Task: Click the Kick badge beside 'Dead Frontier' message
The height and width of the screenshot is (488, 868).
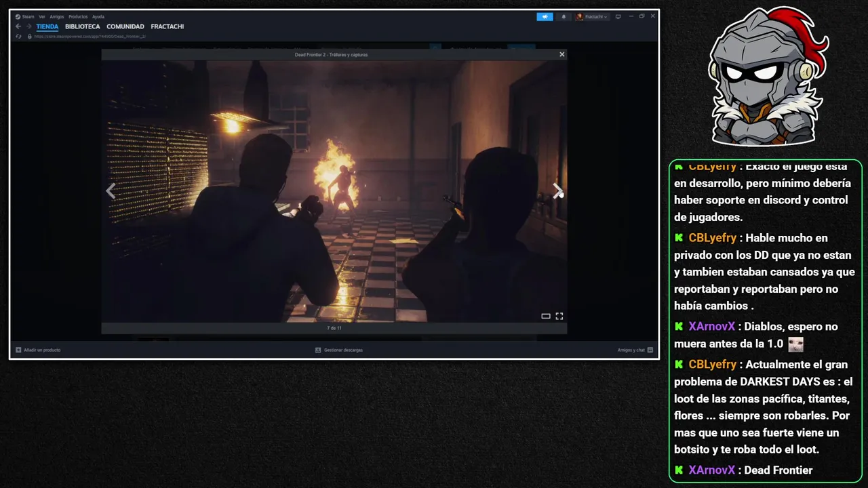Action: point(679,470)
